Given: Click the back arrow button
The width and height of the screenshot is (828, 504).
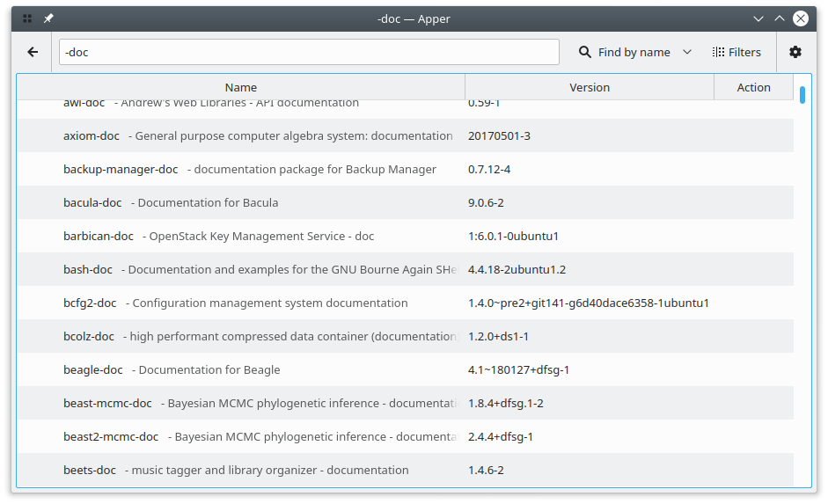Looking at the screenshot, I should tap(33, 52).
